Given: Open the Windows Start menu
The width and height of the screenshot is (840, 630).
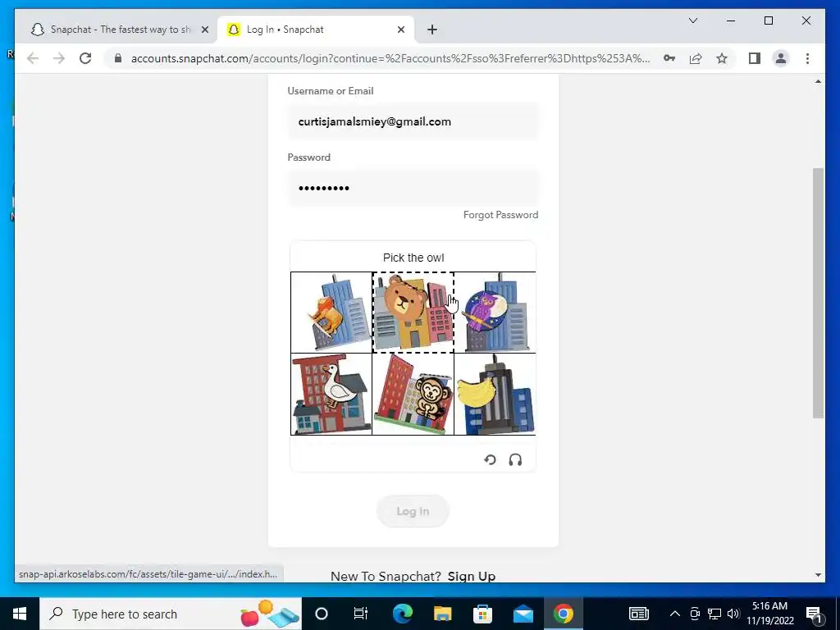Looking at the screenshot, I should [x=20, y=614].
